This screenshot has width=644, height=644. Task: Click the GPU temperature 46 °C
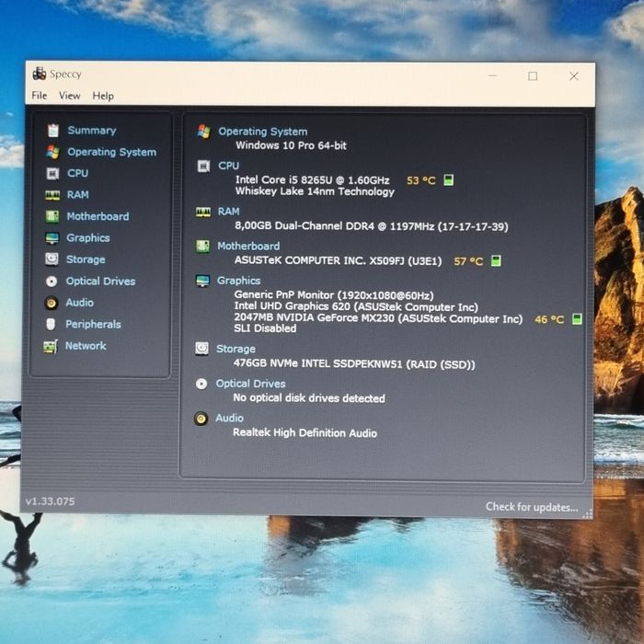(x=549, y=319)
